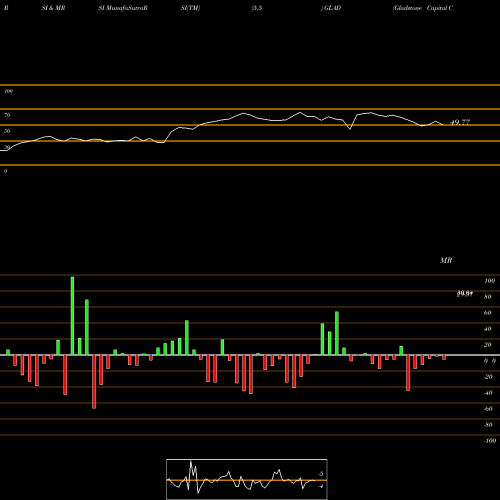Click the MR axis label 60
The image size is (500, 500).
pyautogui.click(x=487, y=313)
